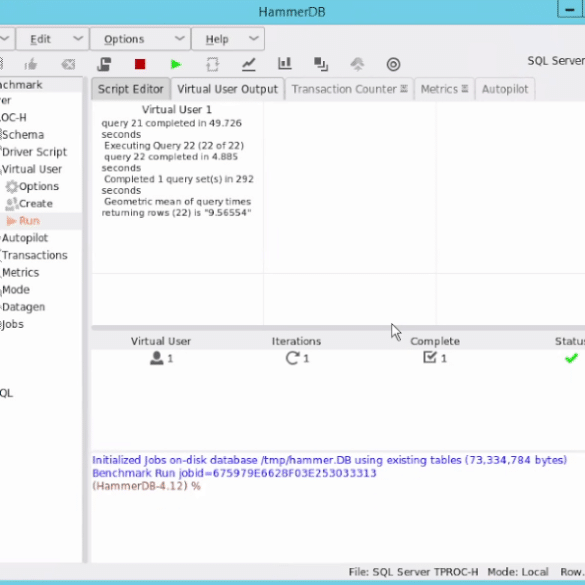The width and height of the screenshot is (585, 585).
Task: Select the TPROC-H node in the tree
Action: point(13,118)
